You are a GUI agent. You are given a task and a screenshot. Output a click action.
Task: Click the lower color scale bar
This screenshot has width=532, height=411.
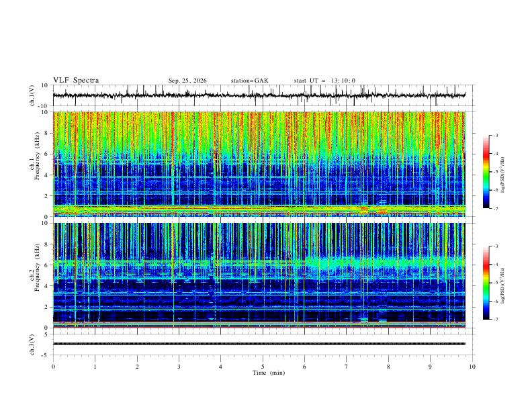pos(486,283)
